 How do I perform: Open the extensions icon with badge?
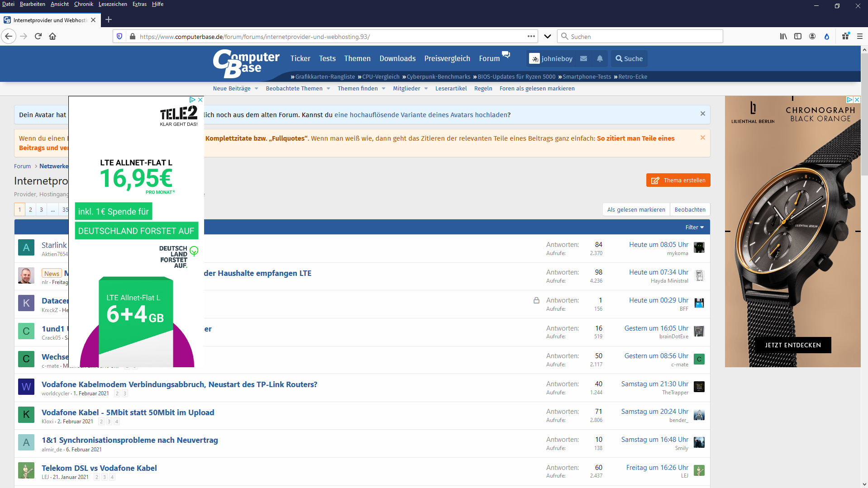click(845, 36)
